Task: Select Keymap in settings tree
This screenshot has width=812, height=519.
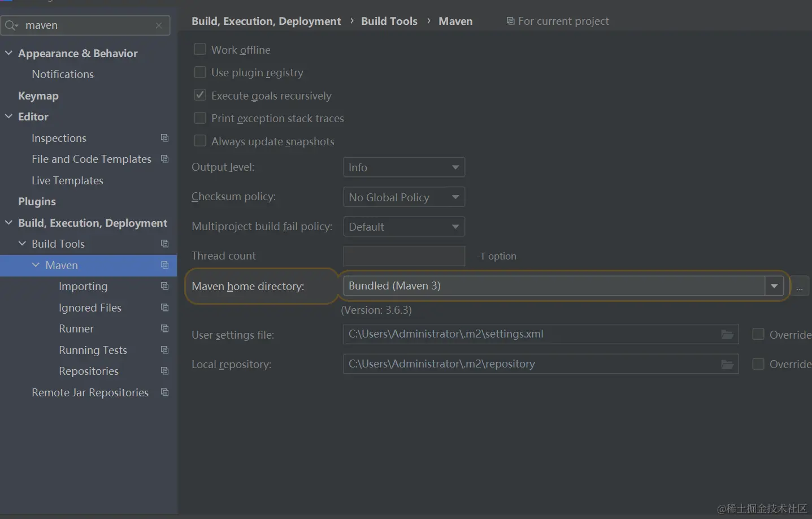Action: [38, 96]
